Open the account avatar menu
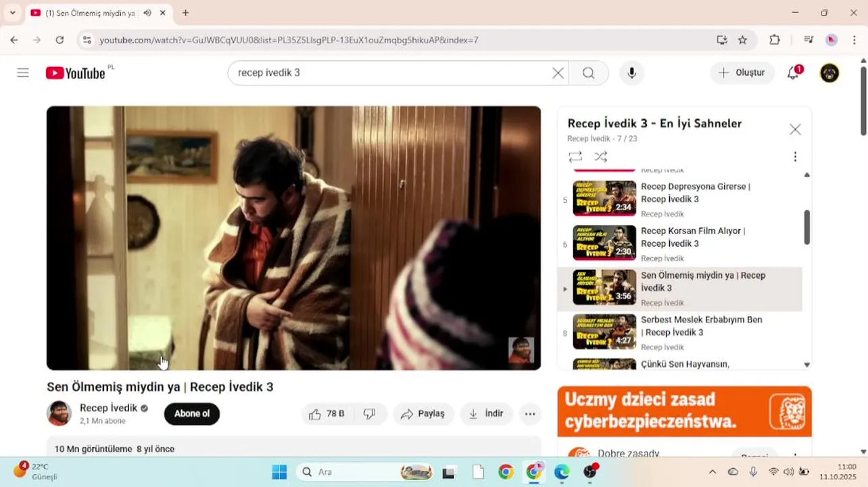Screen dimensions: 868x487 tap(829, 73)
